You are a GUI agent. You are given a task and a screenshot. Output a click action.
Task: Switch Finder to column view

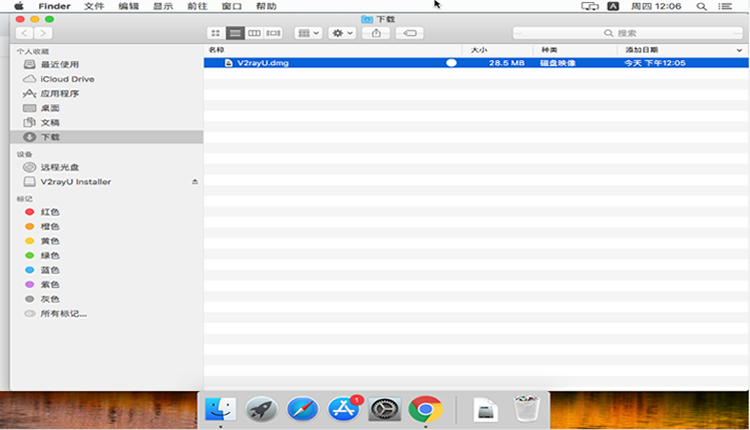254,33
